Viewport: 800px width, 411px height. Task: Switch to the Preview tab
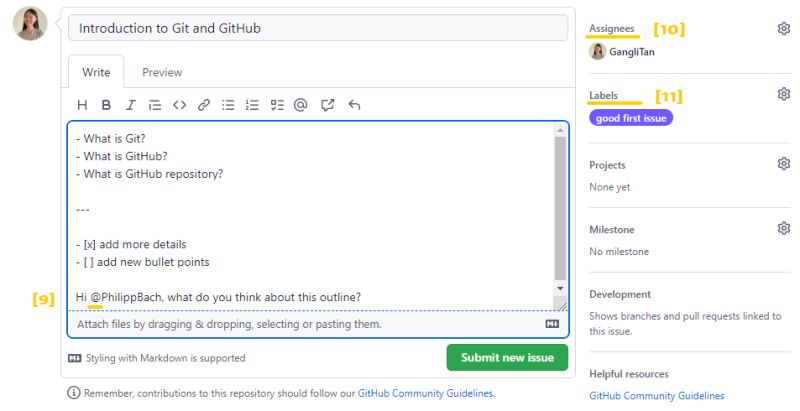162,72
